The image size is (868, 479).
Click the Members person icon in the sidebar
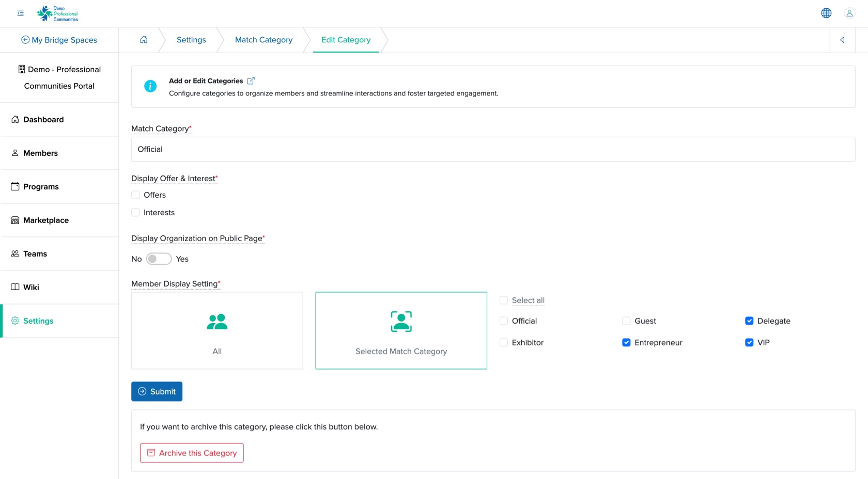click(x=15, y=153)
